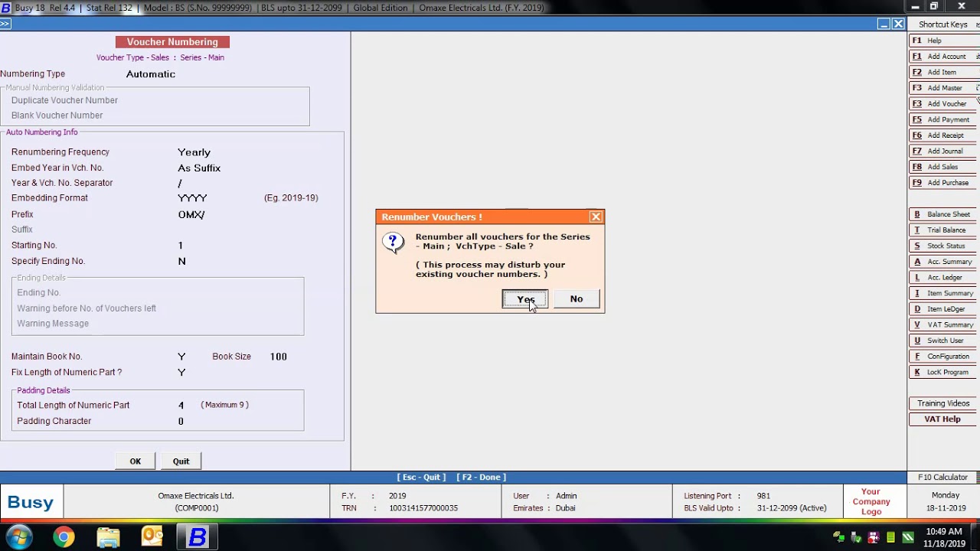Open Balance Sheet shortcut
The width and height of the screenshot is (980, 551).
pyautogui.click(x=943, y=214)
